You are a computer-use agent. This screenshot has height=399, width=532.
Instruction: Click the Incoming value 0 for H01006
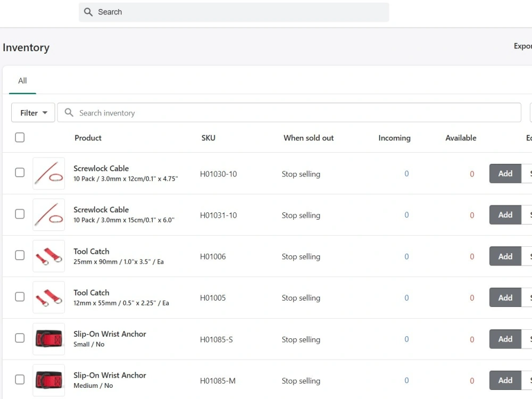[406, 256]
